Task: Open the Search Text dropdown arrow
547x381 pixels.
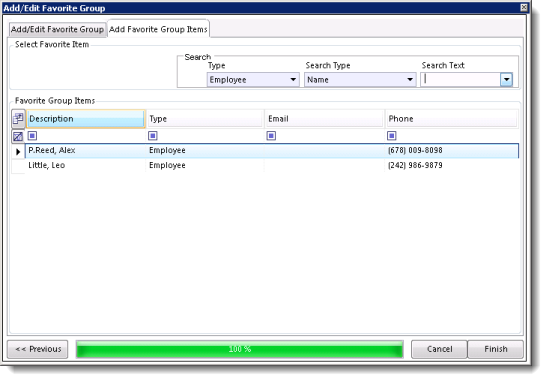Action: coord(507,80)
